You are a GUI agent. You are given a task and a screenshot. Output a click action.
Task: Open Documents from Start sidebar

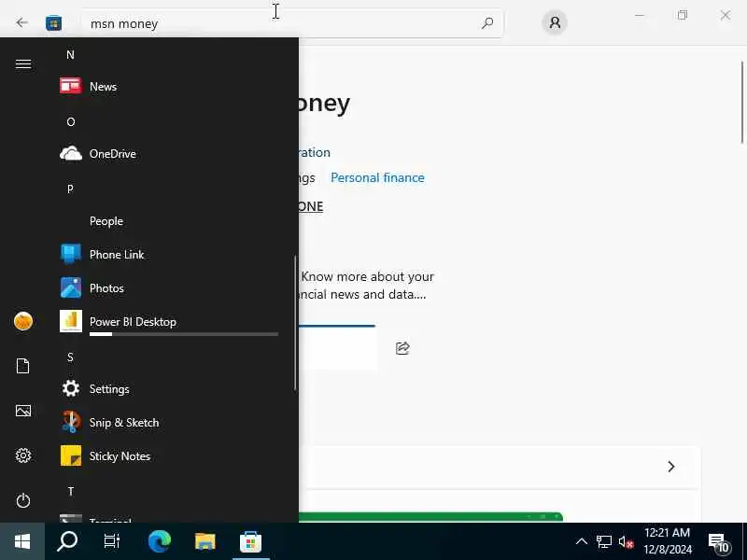[x=22, y=366]
